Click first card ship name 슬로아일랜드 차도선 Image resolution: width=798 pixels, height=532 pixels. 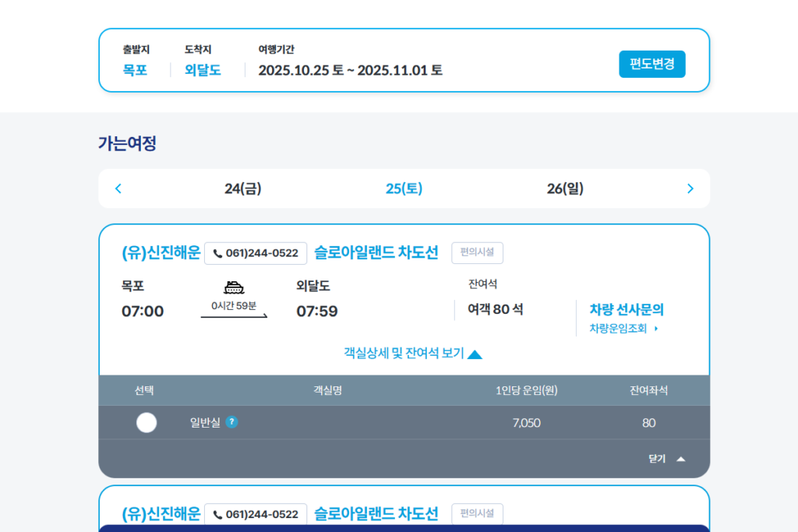376,252
